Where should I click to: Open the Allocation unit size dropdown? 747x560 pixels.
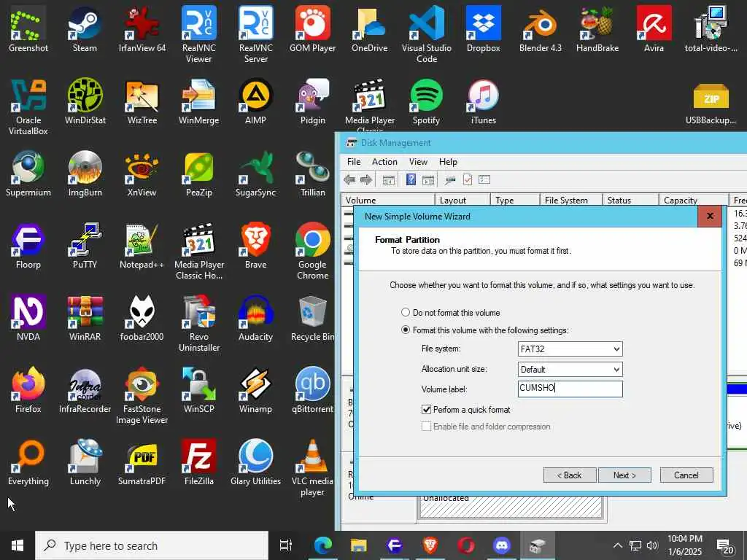[x=570, y=370]
